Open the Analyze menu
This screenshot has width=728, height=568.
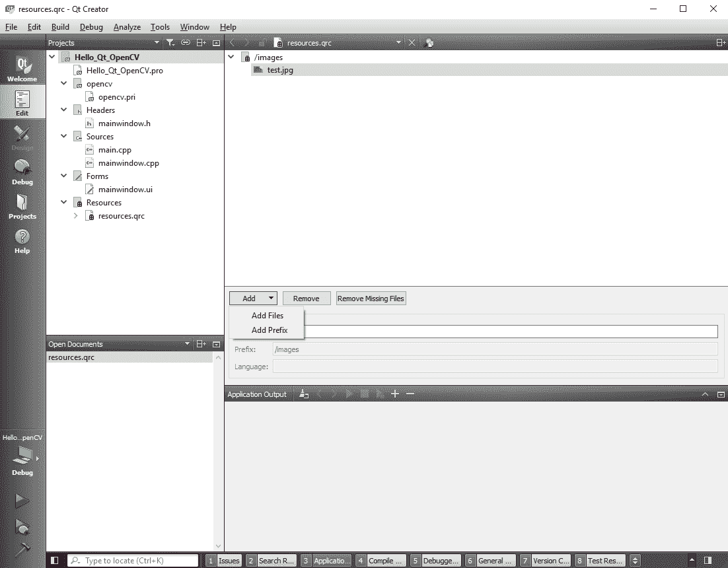point(127,27)
